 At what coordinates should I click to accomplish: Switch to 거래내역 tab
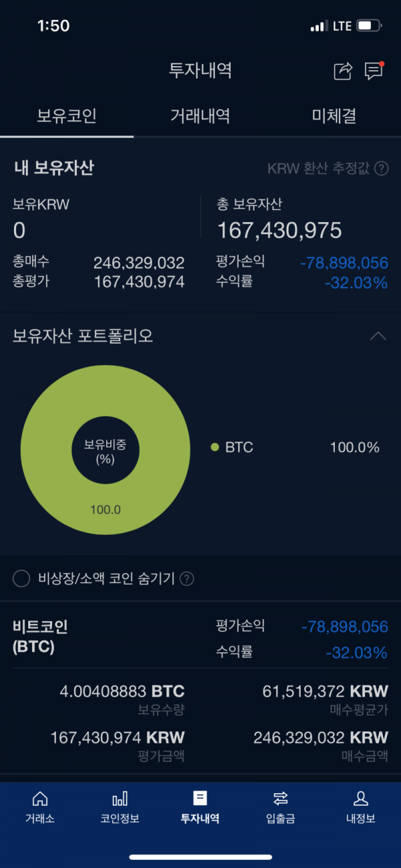[x=200, y=116]
